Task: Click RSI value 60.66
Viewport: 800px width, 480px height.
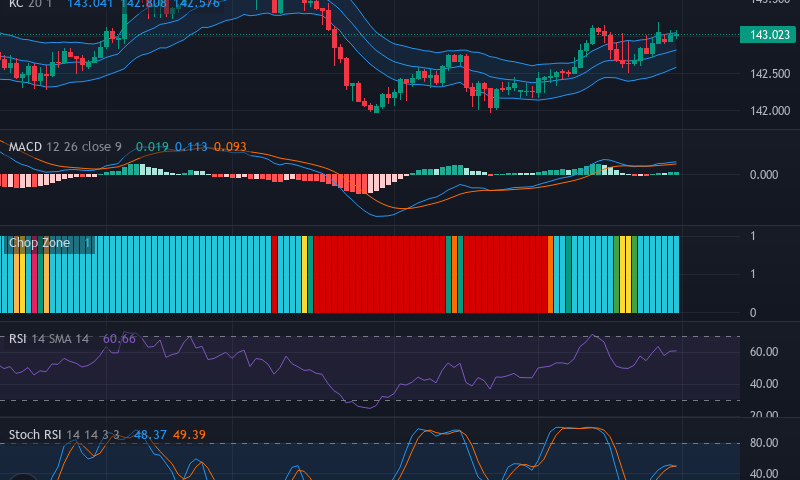Action: tap(119, 339)
